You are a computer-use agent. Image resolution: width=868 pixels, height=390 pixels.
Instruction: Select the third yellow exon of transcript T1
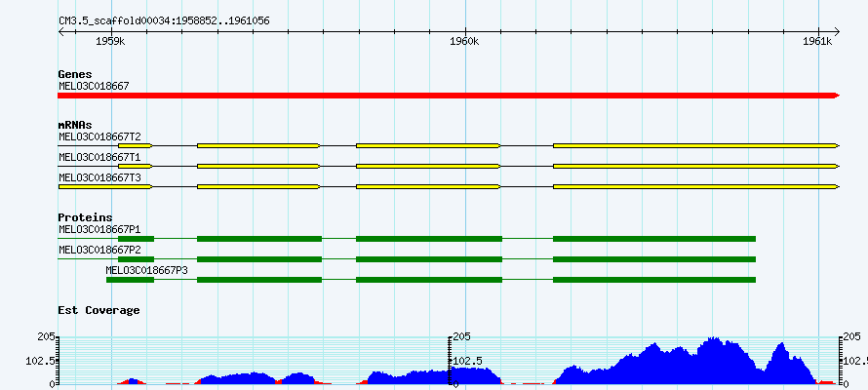pyautogui.click(x=428, y=166)
